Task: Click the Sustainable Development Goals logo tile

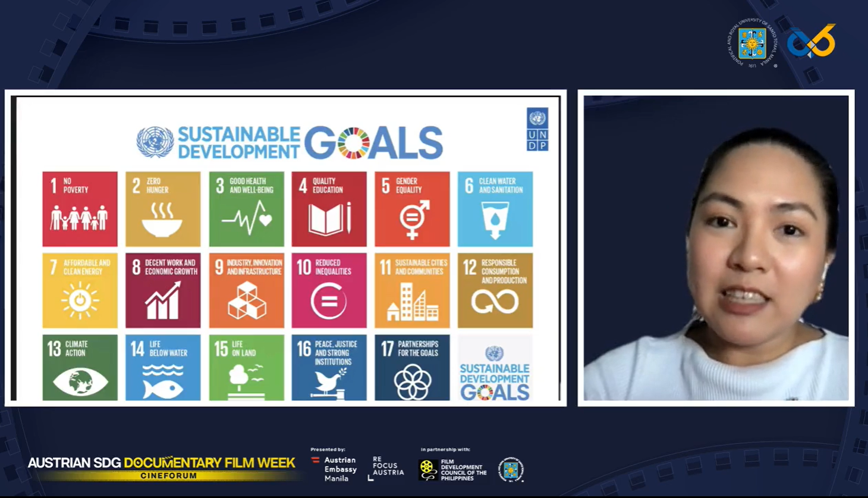Action: [495, 368]
